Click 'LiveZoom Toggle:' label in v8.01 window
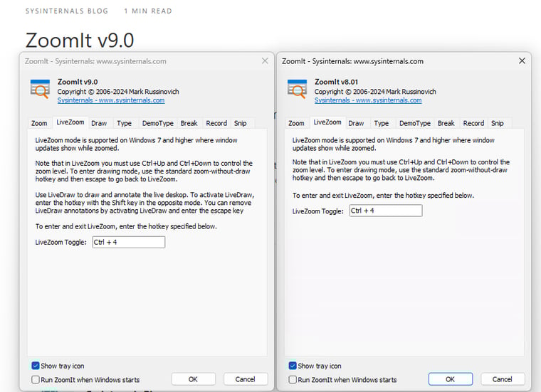541x392 pixels. click(317, 211)
